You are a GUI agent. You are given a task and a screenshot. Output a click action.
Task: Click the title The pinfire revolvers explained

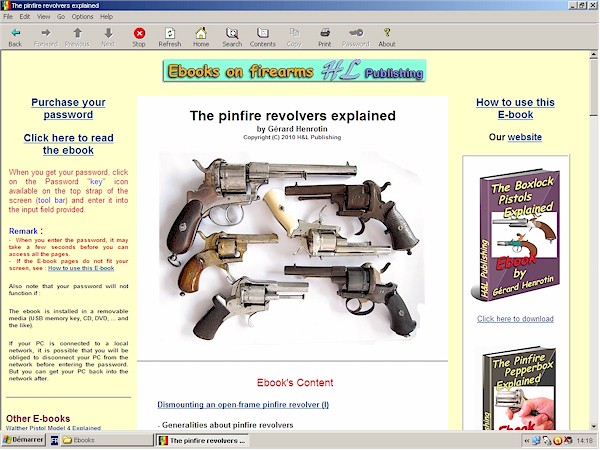tap(292, 116)
